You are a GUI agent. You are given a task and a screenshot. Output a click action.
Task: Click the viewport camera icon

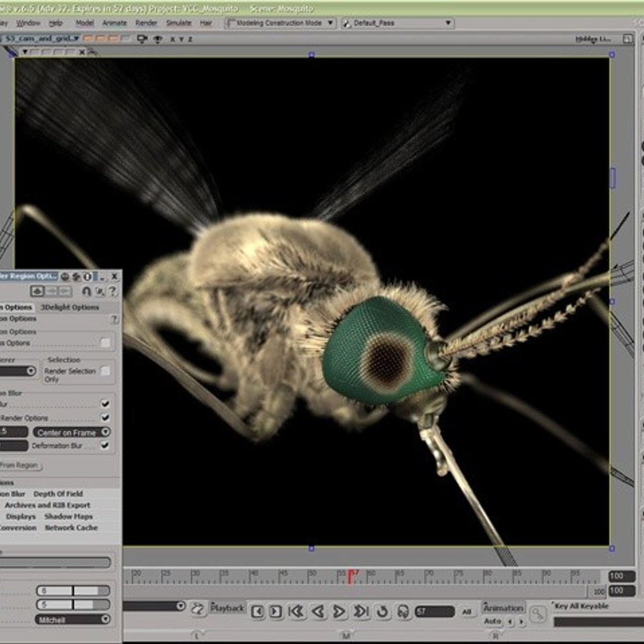click(142, 39)
